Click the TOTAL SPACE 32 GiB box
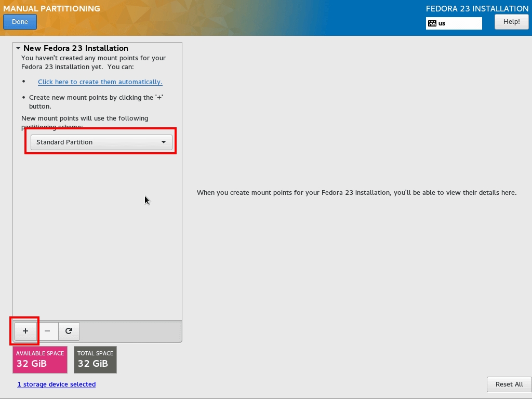This screenshot has width=532, height=399. coord(96,360)
